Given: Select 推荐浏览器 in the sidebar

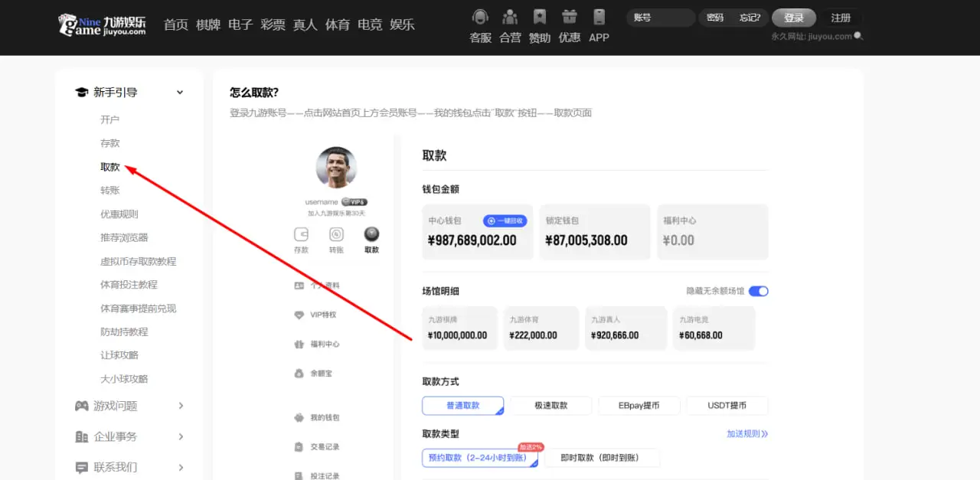Looking at the screenshot, I should coord(124,237).
